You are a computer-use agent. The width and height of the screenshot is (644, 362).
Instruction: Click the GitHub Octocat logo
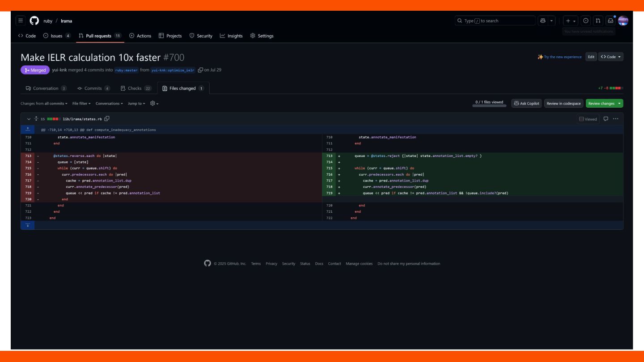coord(34,21)
